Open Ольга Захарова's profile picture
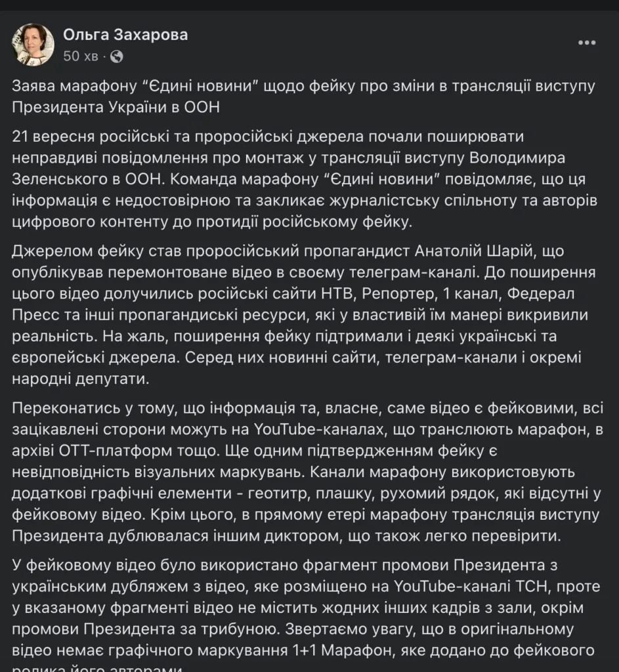619x672 pixels. 33,45
